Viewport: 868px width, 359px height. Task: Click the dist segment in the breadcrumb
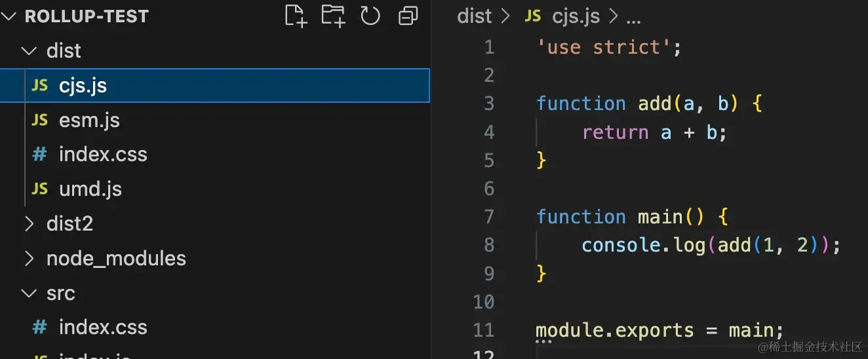475,16
